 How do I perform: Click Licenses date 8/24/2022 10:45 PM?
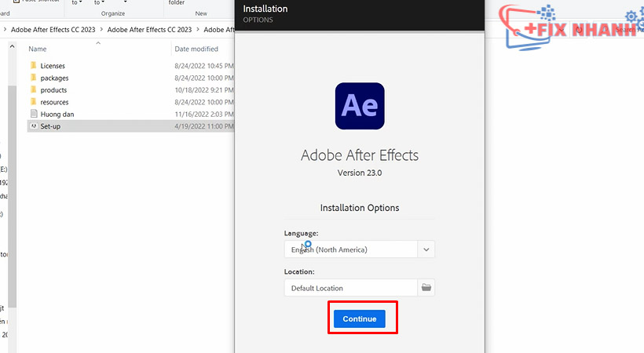click(x=203, y=66)
